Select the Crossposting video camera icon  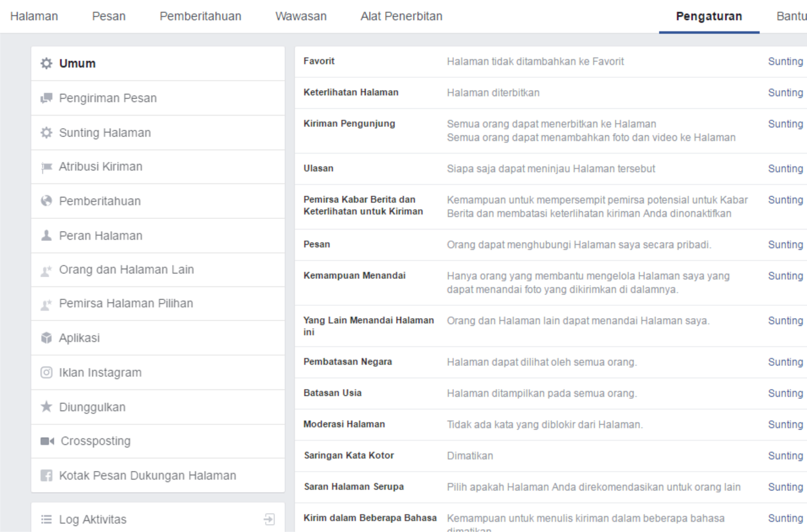(x=46, y=441)
